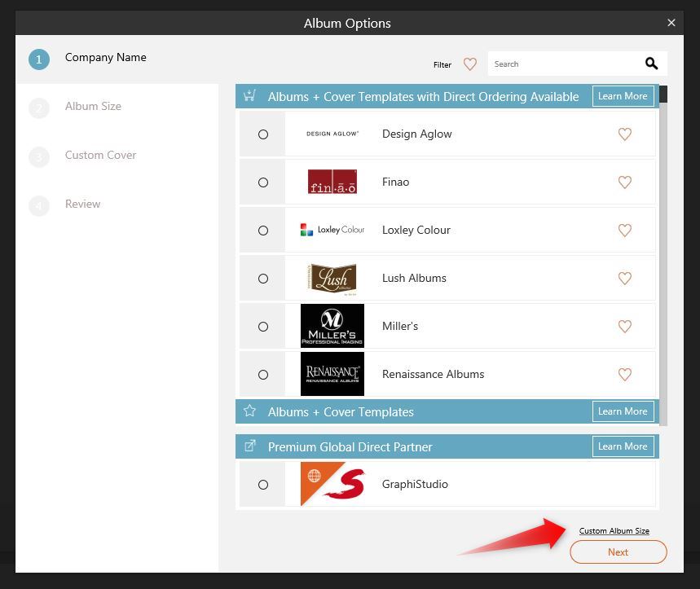Screen dimensions: 700x589
Task: Click the Loxley Colour logo
Action: [x=332, y=230]
